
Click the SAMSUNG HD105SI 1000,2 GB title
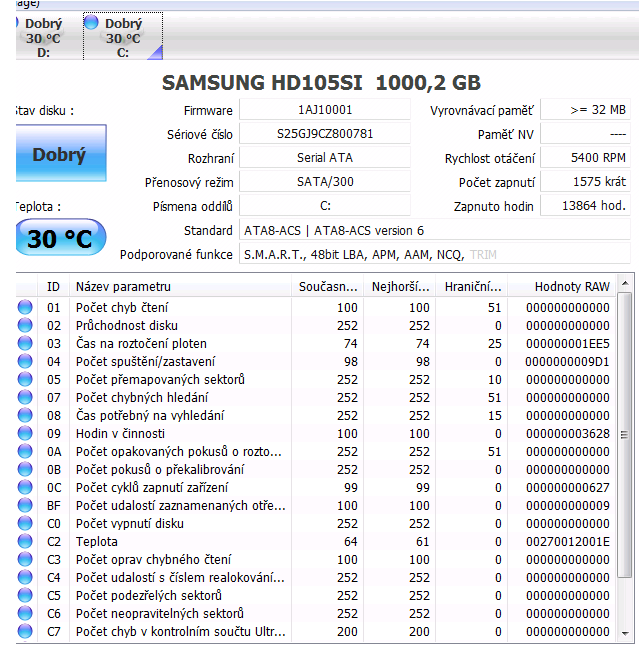321,83
